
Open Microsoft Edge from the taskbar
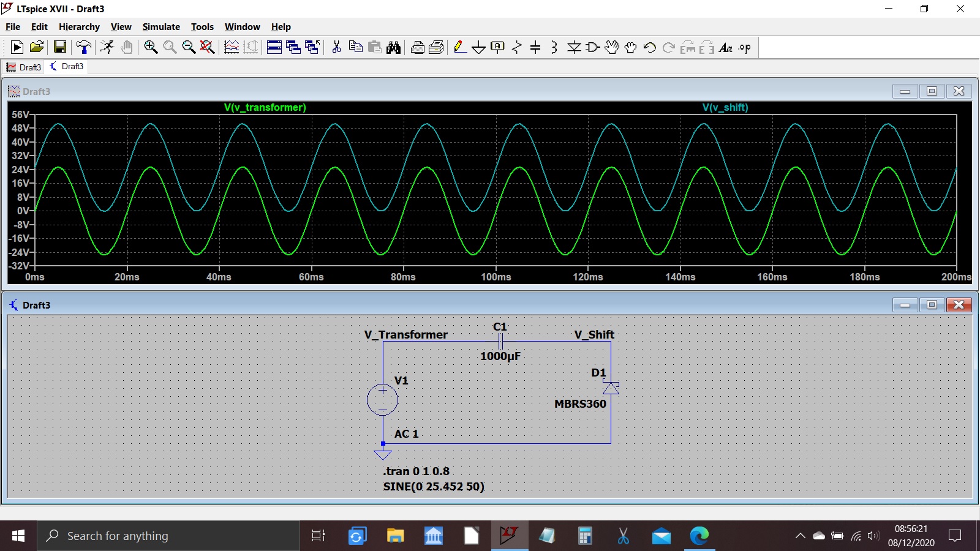click(699, 536)
